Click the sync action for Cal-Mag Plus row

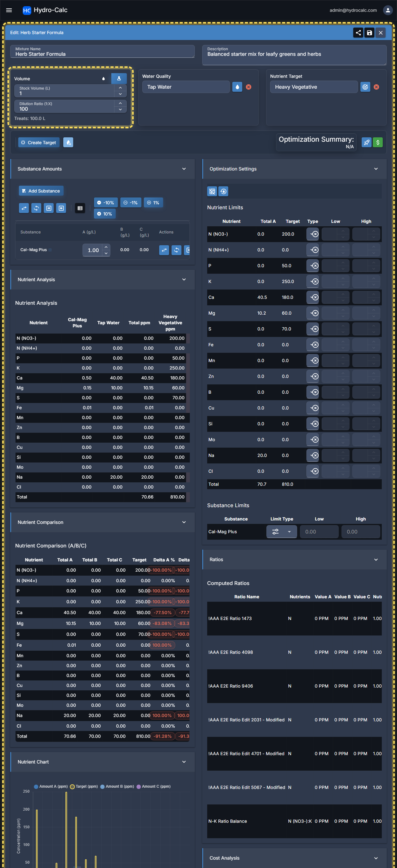tap(176, 250)
